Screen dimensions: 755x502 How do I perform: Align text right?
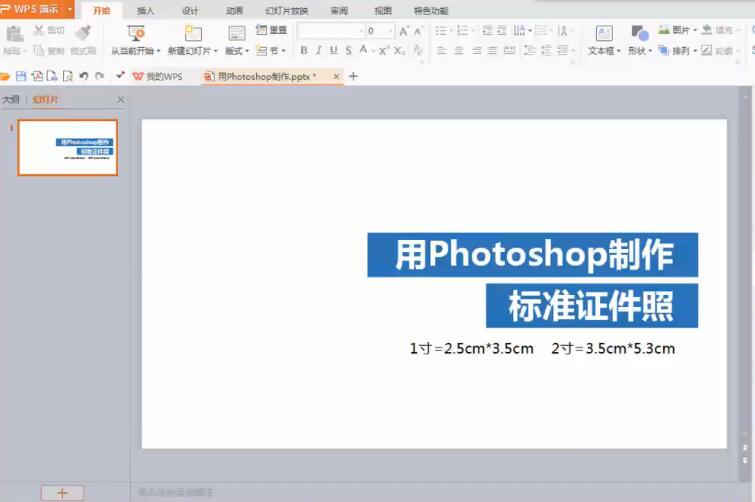point(476,50)
